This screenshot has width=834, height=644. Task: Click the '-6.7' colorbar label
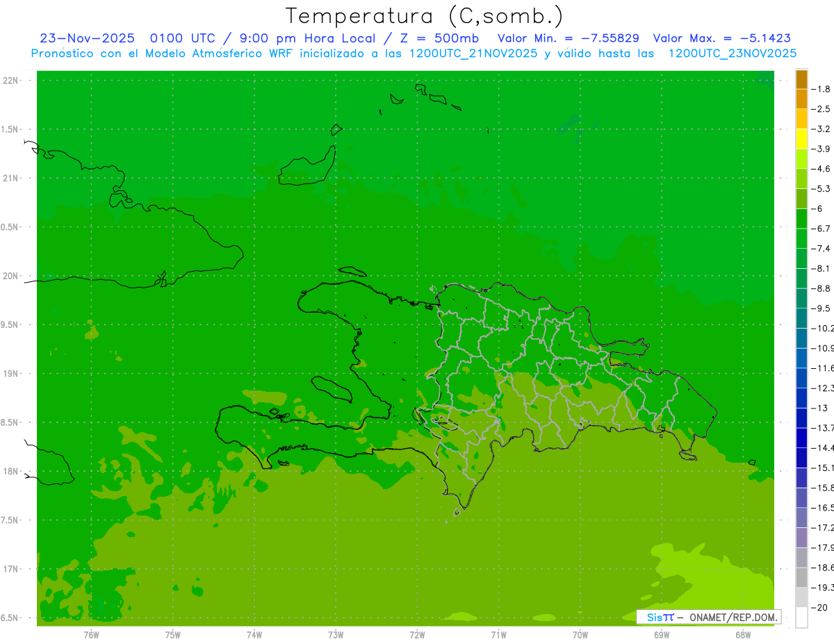point(821,229)
